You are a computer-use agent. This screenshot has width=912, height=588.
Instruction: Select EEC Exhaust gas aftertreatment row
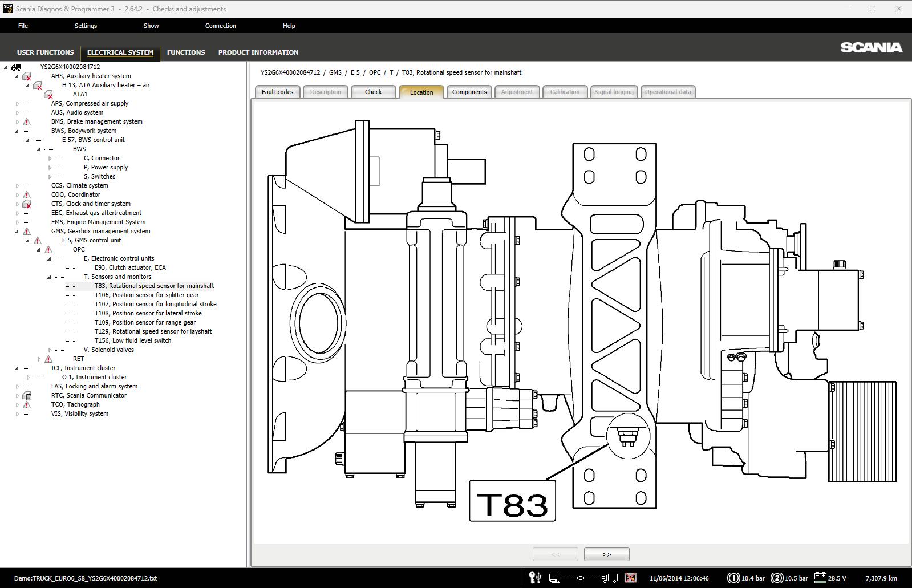click(x=96, y=213)
